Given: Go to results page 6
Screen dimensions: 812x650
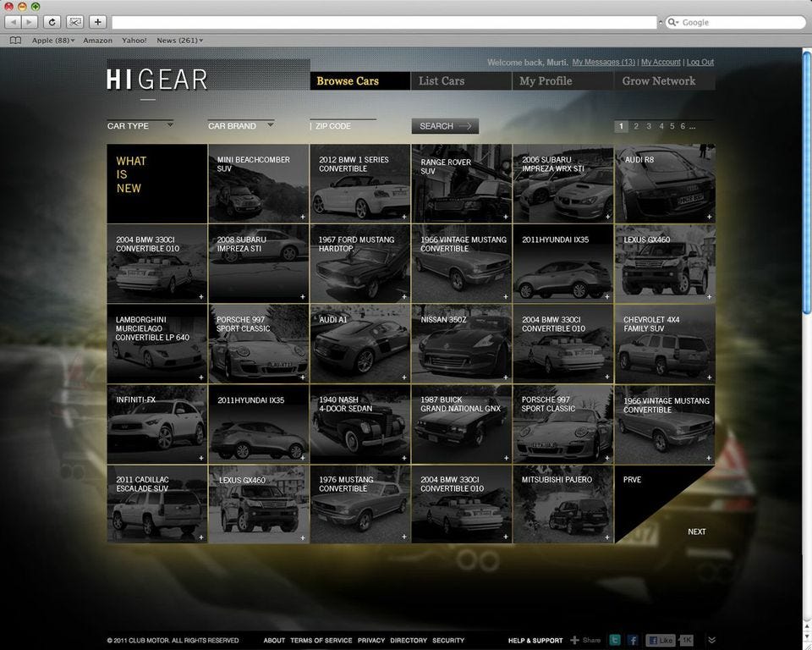Looking at the screenshot, I should point(683,126).
